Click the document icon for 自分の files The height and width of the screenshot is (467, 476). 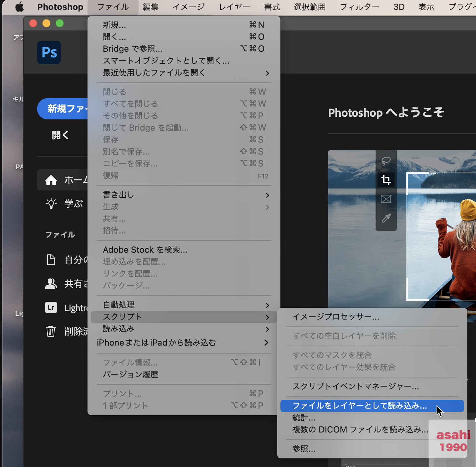point(51,260)
